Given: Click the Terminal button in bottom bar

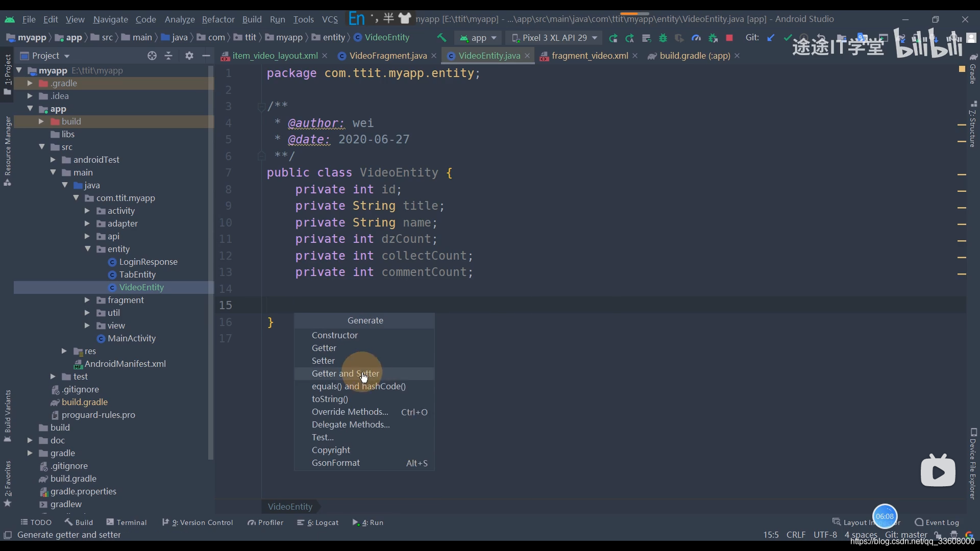Looking at the screenshot, I should (131, 522).
